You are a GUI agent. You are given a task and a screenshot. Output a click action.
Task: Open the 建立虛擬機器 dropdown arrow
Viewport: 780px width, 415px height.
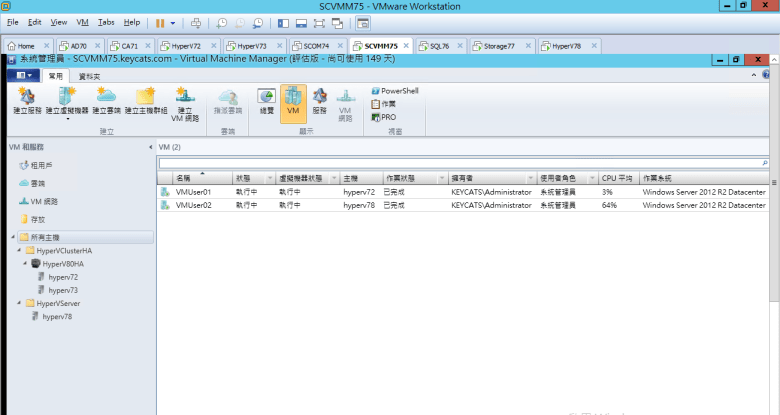pyautogui.click(x=66, y=118)
